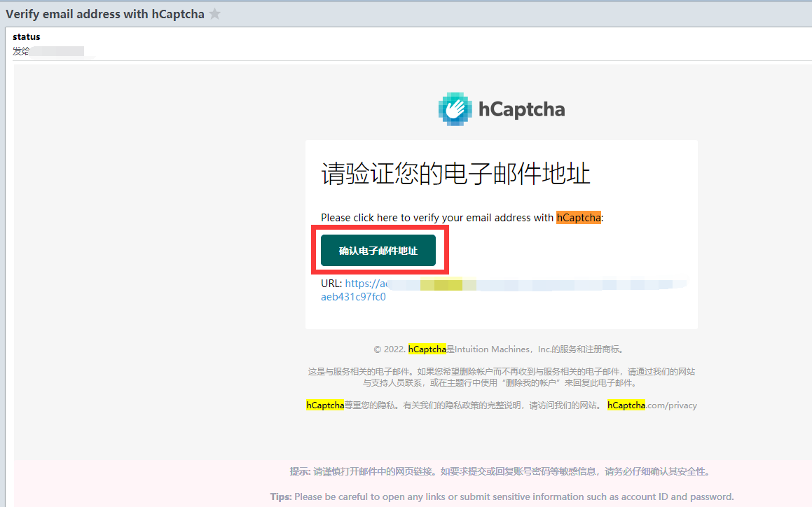The height and width of the screenshot is (507, 812).
Task: Open the verification URL link starting with https://
Action: [364, 284]
